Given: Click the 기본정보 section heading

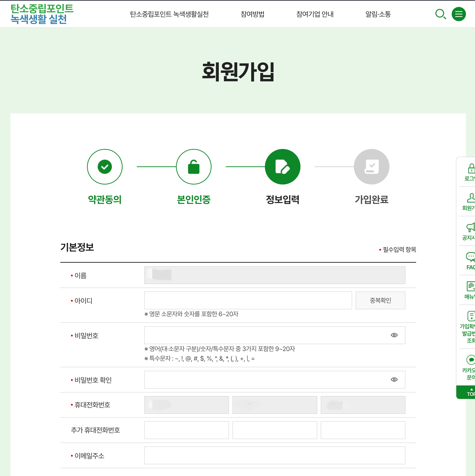Looking at the screenshot, I should (77, 247).
